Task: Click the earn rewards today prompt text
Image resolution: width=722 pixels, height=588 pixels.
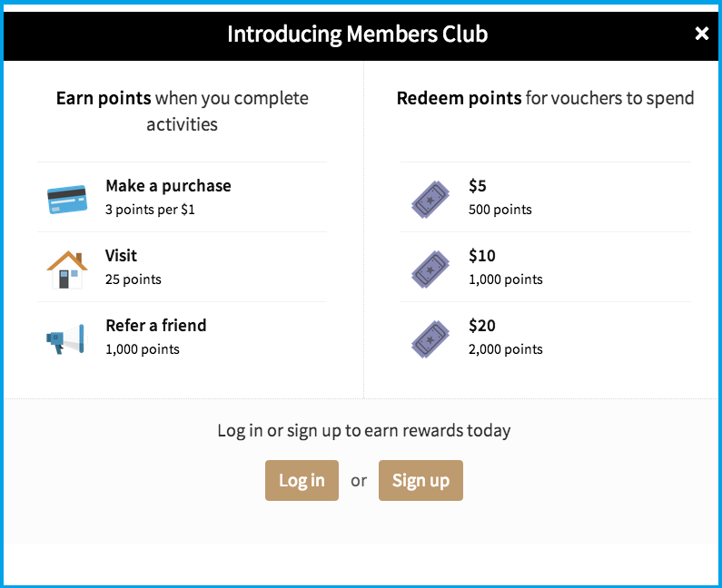Action: [x=363, y=430]
